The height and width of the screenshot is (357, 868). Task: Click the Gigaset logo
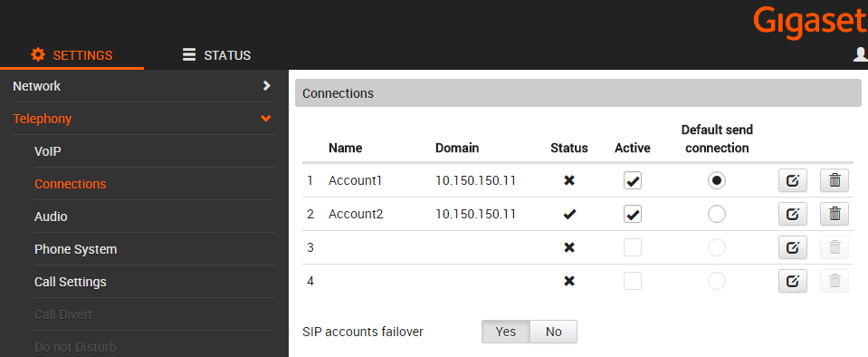pyautogui.click(x=809, y=23)
